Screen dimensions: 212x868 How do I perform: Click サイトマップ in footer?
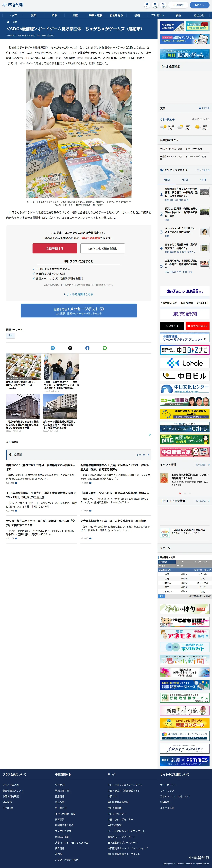point(167,790)
